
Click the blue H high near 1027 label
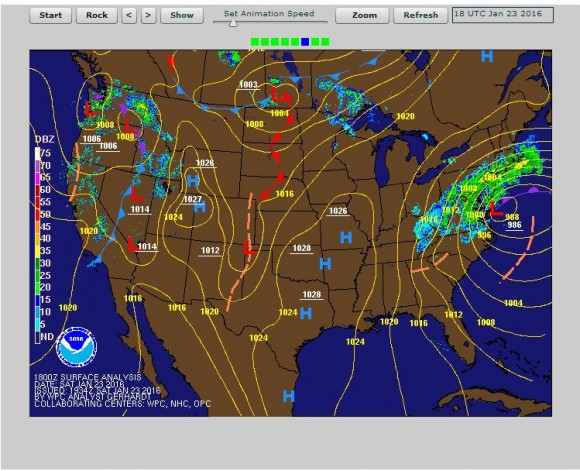pyautogui.click(x=200, y=207)
